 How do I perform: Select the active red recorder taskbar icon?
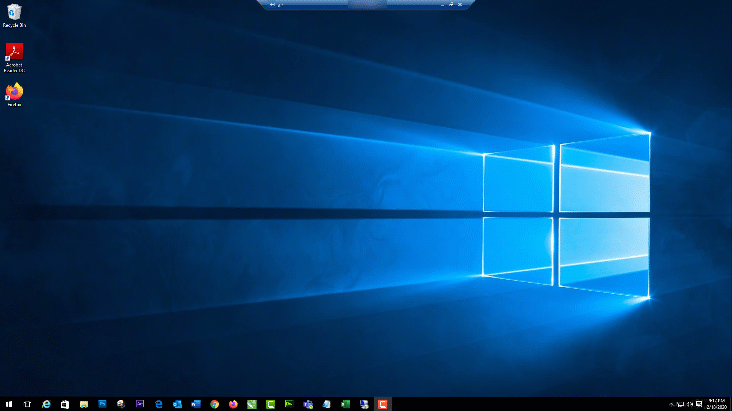(382, 404)
